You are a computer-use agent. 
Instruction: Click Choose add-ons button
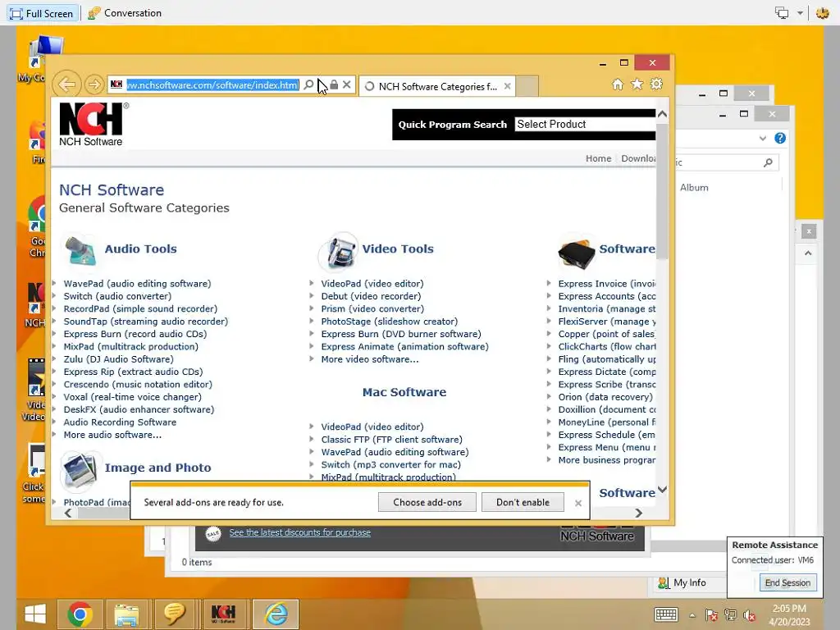[427, 503]
